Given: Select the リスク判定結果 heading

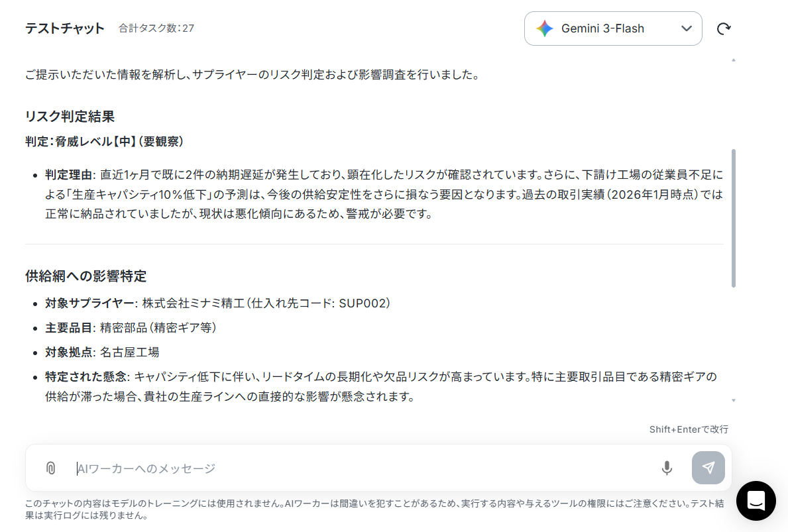Looking at the screenshot, I should 70,117.
